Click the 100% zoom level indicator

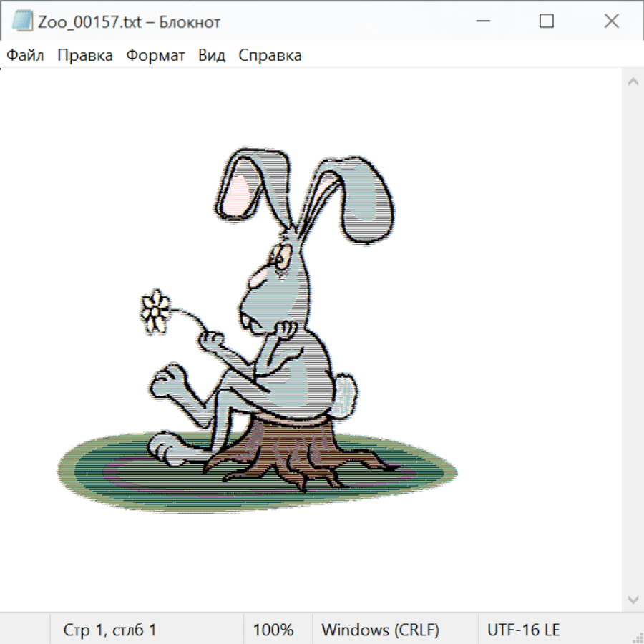pos(273,630)
